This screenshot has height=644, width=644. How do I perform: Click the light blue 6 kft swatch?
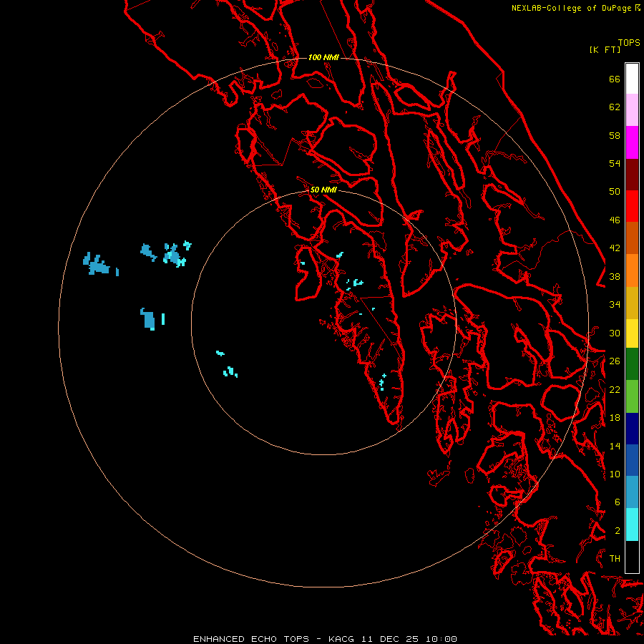(x=632, y=492)
